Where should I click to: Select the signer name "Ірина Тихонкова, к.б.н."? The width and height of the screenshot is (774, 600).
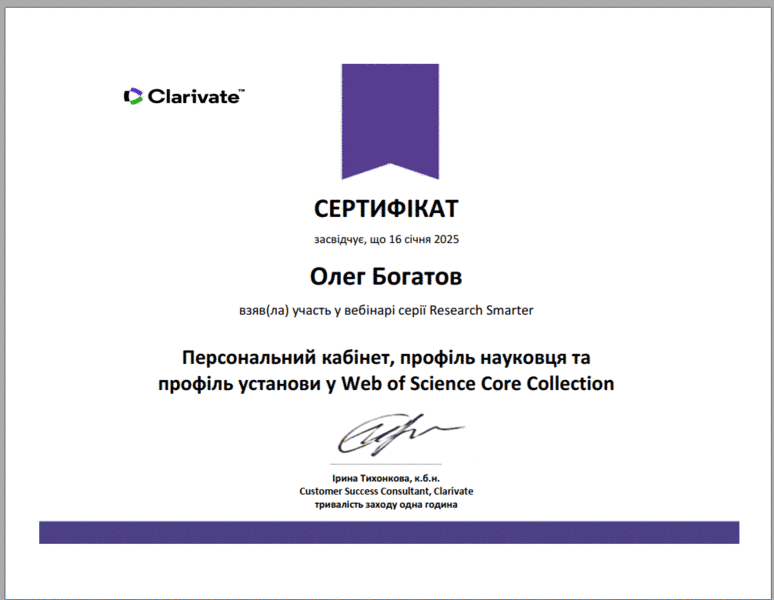pos(386,478)
